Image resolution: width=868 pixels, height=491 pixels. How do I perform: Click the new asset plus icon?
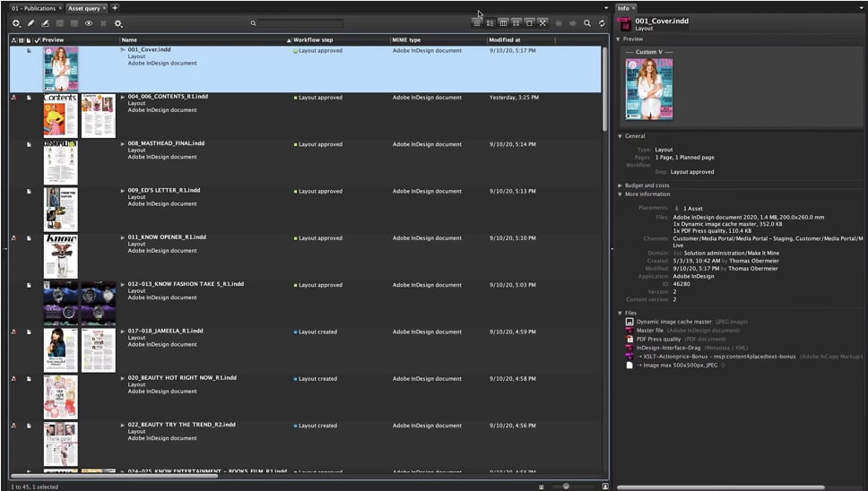coord(16,23)
